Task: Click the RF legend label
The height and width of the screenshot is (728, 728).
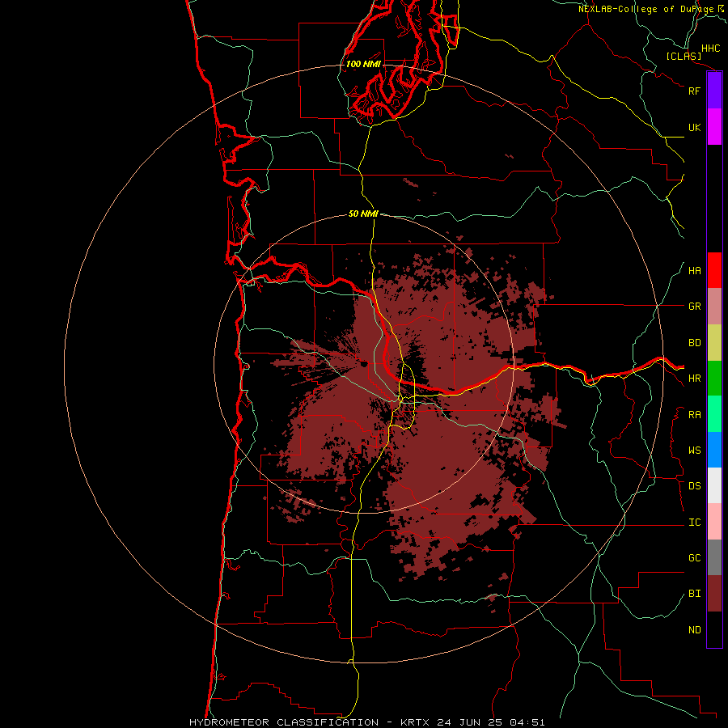Action: (x=694, y=91)
